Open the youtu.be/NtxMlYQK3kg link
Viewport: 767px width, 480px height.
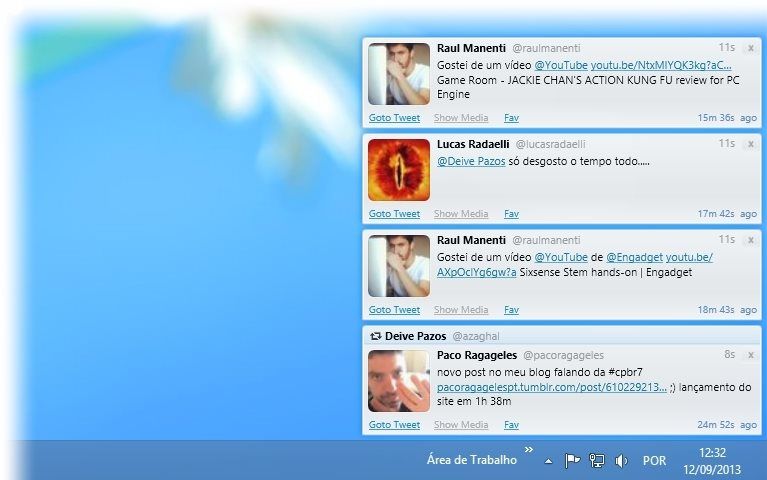(661, 65)
